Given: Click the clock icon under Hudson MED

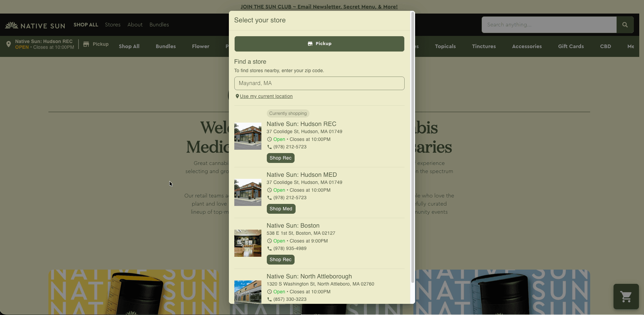Looking at the screenshot, I should pos(270,190).
